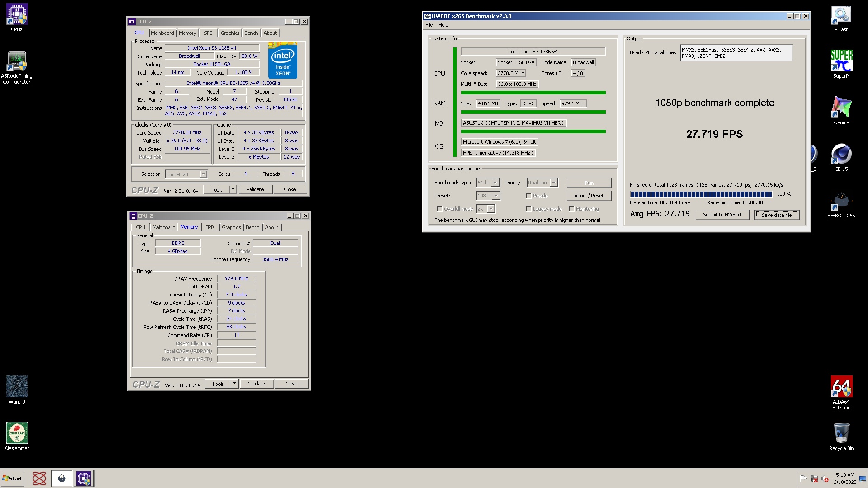Open Bench tab in top CPU-Z window
The height and width of the screenshot is (488, 868).
(x=251, y=33)
